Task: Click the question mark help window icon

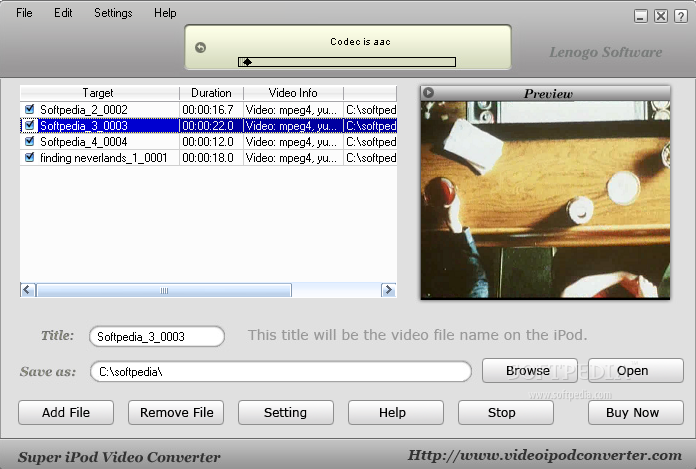Action: pyautogui.click(x=681, y=16)
